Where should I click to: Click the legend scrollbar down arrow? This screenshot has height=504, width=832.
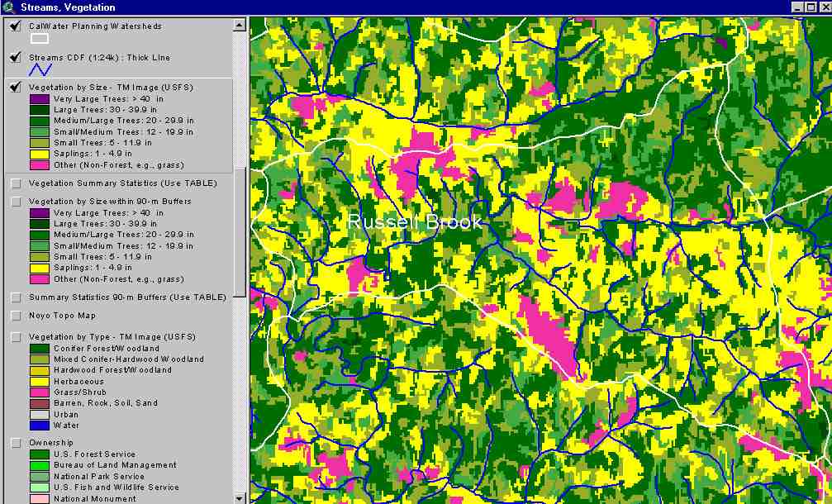tap(240, 498)
